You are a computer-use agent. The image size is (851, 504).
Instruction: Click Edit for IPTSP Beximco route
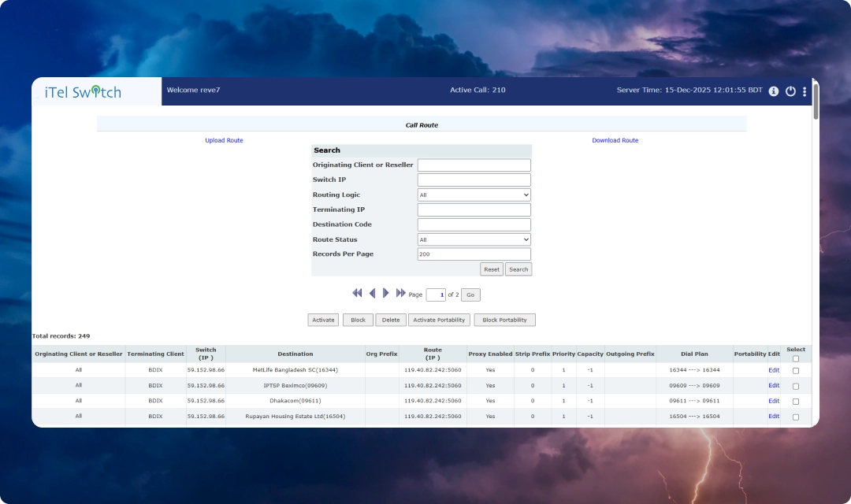point(774,386)
